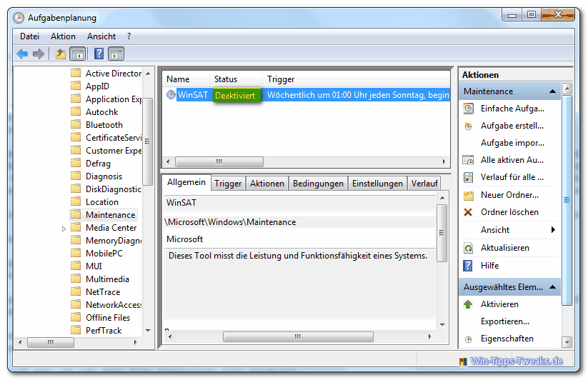This screenshot has height=380, width=588.
Task: Collapse the Maintenance actions section header
Action: [x=552, y=92]
